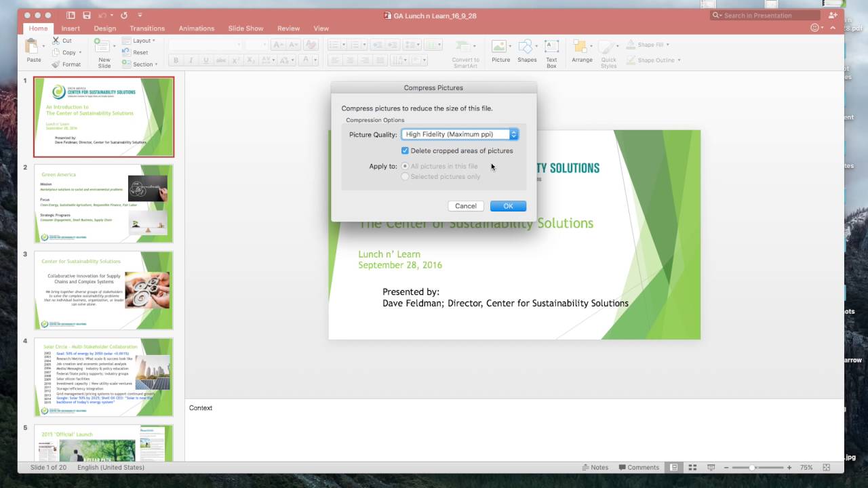Open the Picture Quality dropdown
Image resolution: width=868 pixels, height=488 pixels.
[460, 134]
